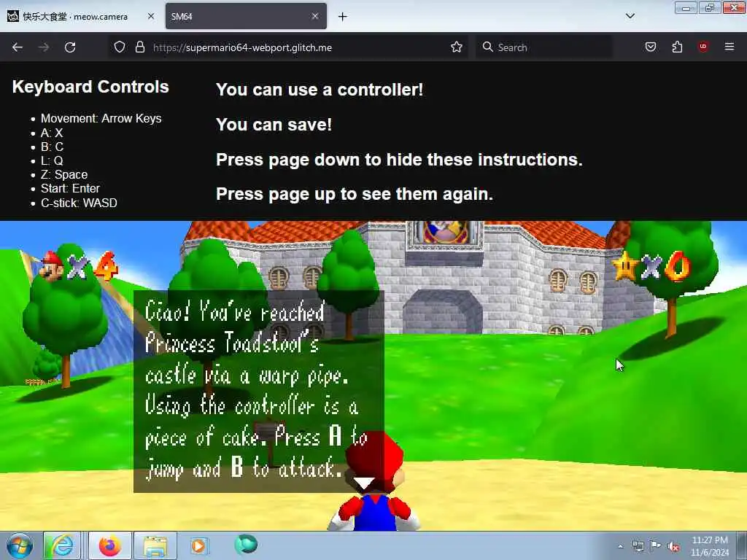Open Windows Media Player from taskbar
747x560 pixels.
198,545
